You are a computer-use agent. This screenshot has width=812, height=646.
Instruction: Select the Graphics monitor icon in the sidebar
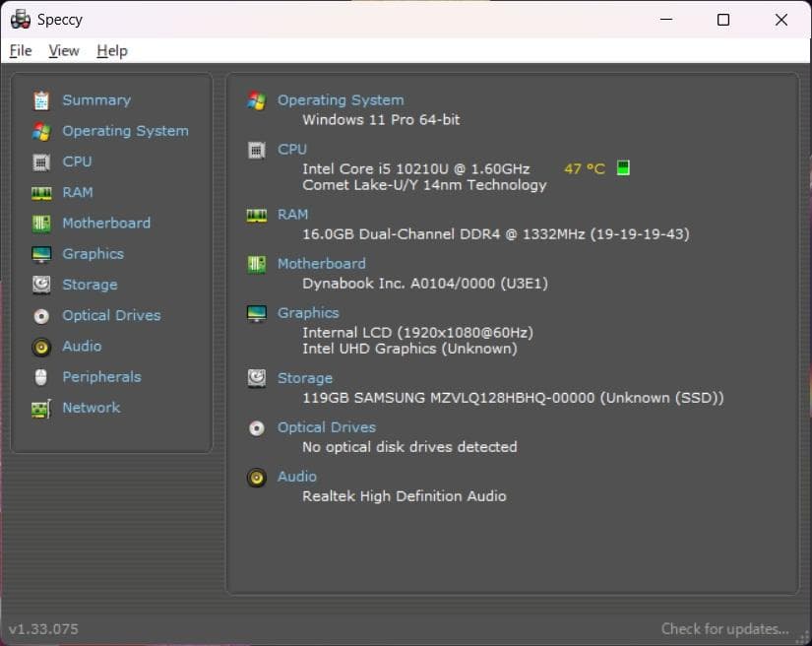coord(40,253)
